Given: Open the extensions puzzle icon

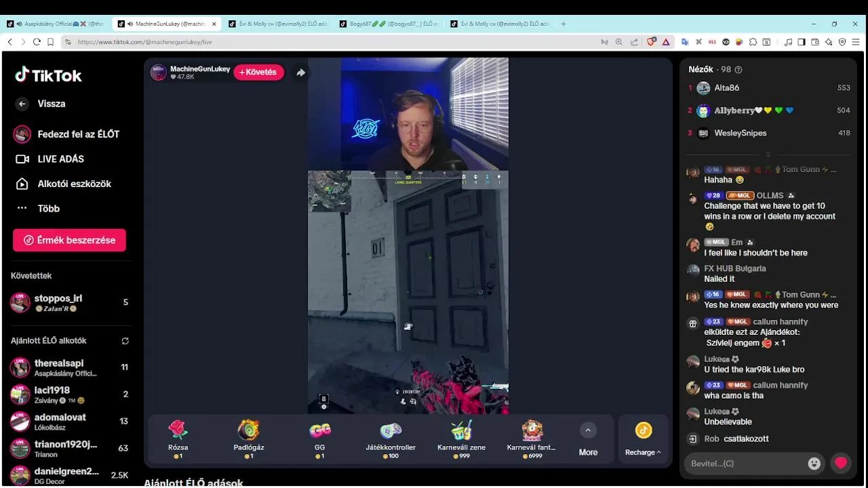Looking at the screenshot, I should (x=753, y=42).
